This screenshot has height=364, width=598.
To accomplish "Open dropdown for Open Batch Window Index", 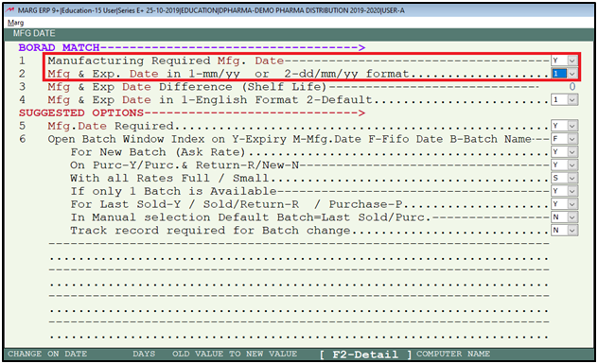I will click(x=572, y=139).
